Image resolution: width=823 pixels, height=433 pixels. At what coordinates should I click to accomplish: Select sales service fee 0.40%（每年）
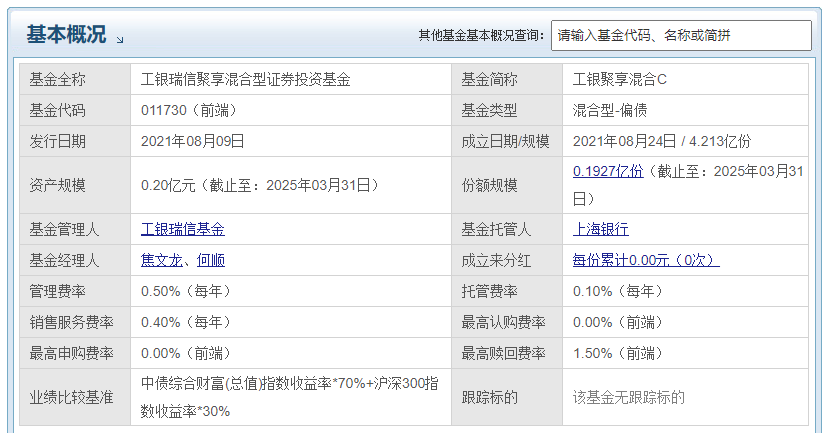click(186, 322)
